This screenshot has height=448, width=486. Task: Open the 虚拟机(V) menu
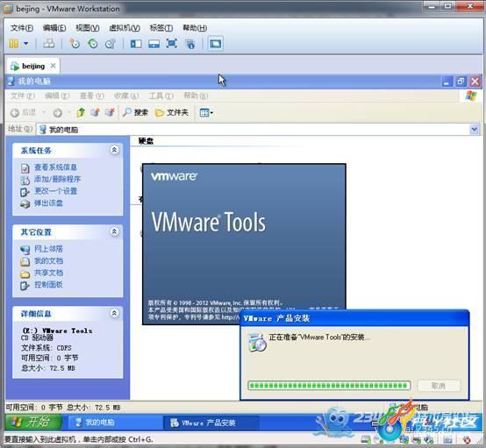(x=125, y=28)
